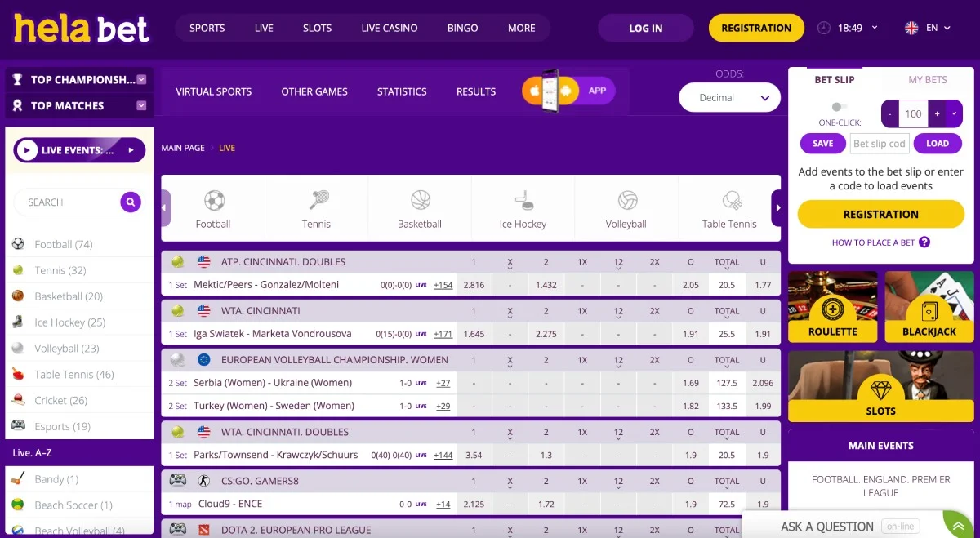Viewport: 980px width, 538px height.
Task: Click the clock icon beside 18:49
Action: (x=824, y=28)
